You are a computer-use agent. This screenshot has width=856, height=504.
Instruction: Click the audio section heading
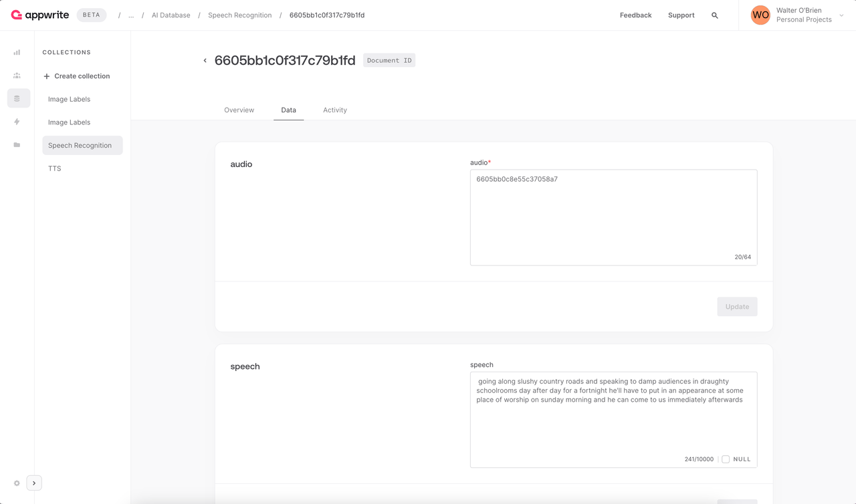click(x=241, y=164)
